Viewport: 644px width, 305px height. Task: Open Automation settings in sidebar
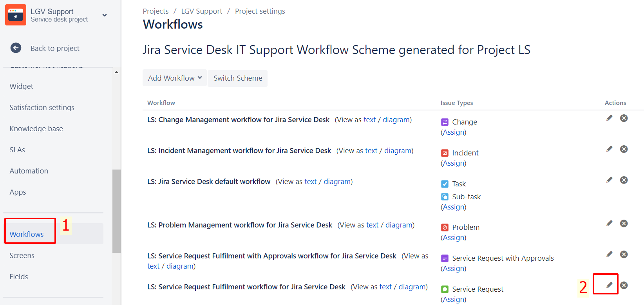pyautogui.click(x=29, y=171)
